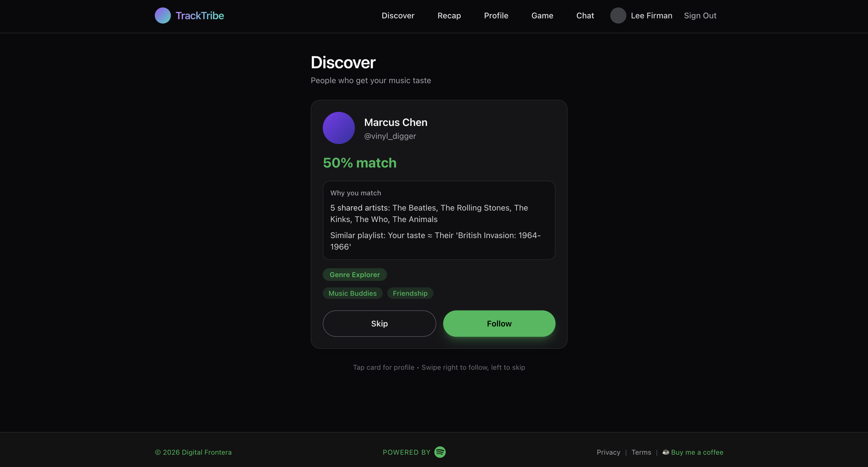Viewport: 868px width, 467px height.
Task: Click the Why you match box
Action: click(439, 220)
